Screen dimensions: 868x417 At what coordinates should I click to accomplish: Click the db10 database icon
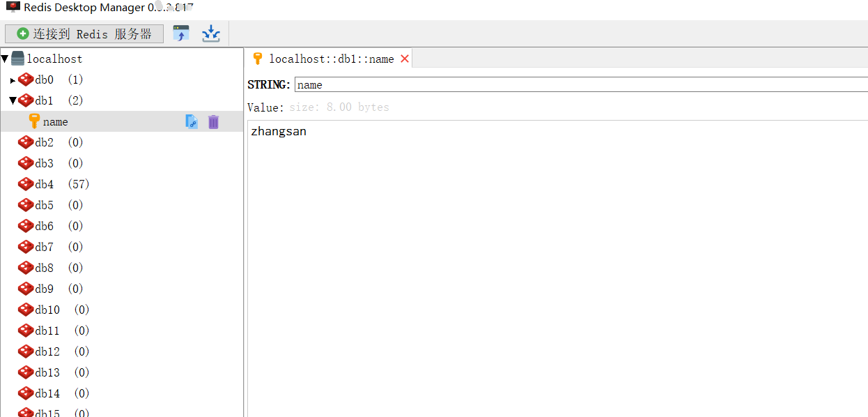pos(26,310)
